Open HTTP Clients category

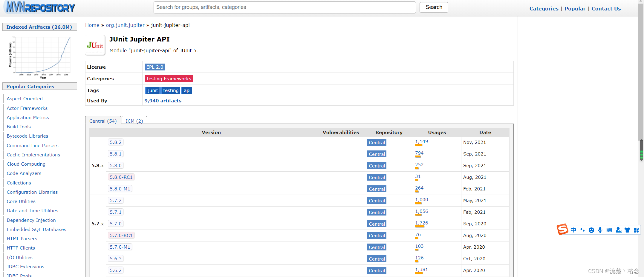pos(21,248)
